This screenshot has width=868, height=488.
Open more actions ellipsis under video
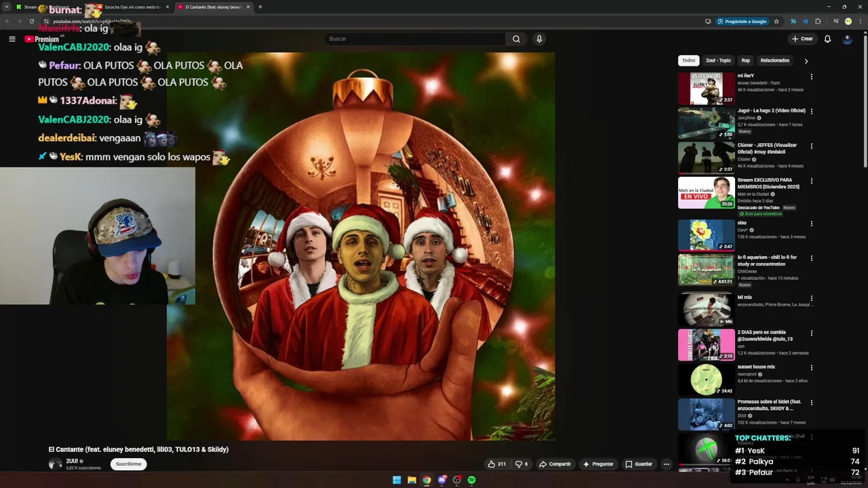tap(667, 464)
